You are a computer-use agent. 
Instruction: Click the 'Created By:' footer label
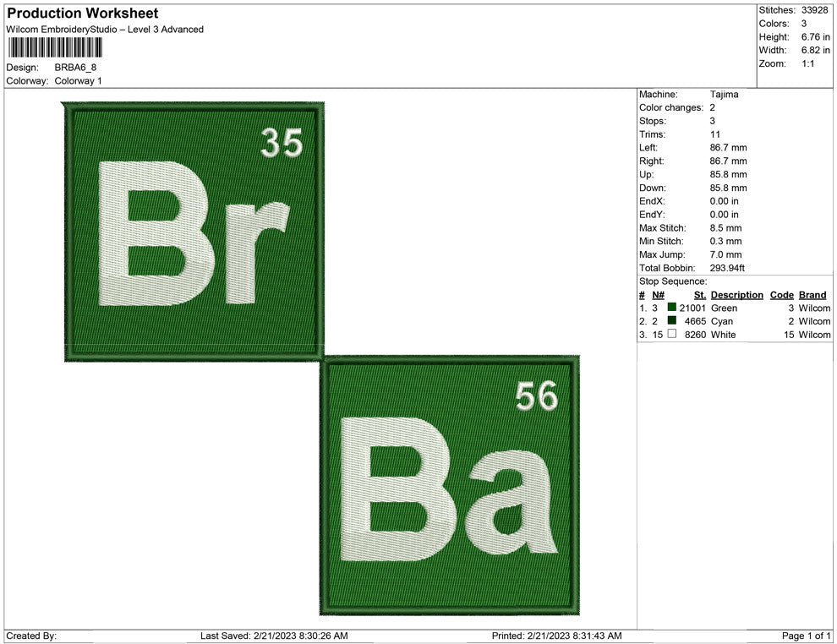pyautogui.click(x=31, y=636)
